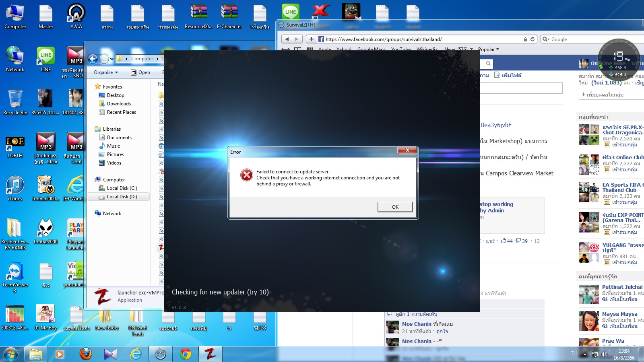Click OK in the Error dialog
644x362 pixels.
point(395,207)
